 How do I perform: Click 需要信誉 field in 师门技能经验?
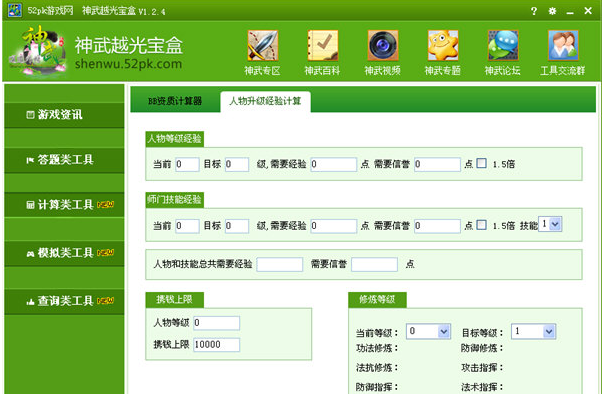(437, 226)
